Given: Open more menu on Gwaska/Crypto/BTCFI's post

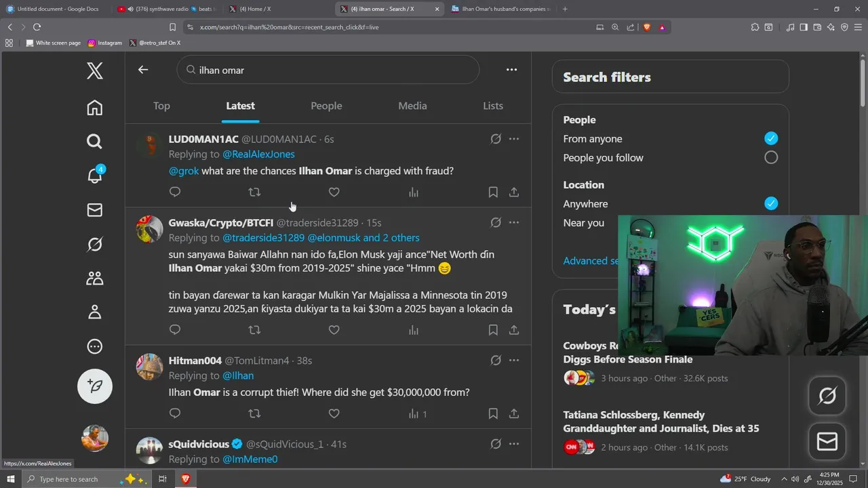Looking at the screenshot, I should [x=514, y=222].
